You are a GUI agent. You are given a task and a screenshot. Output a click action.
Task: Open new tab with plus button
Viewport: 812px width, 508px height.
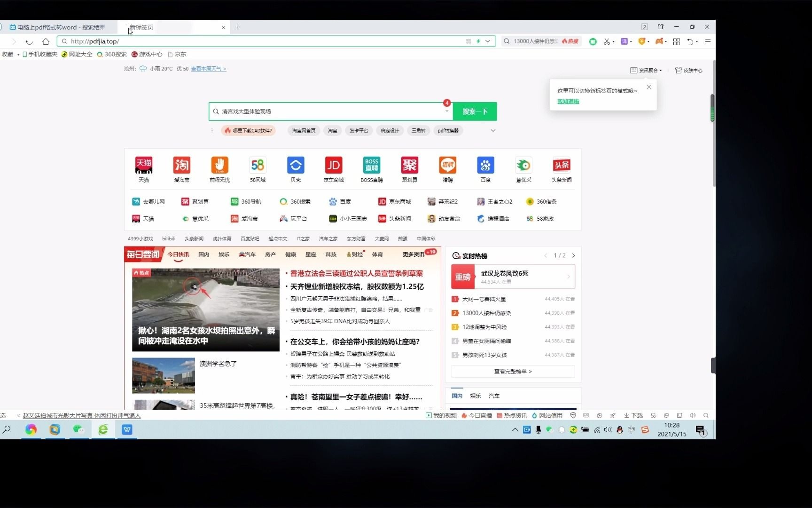237,27
